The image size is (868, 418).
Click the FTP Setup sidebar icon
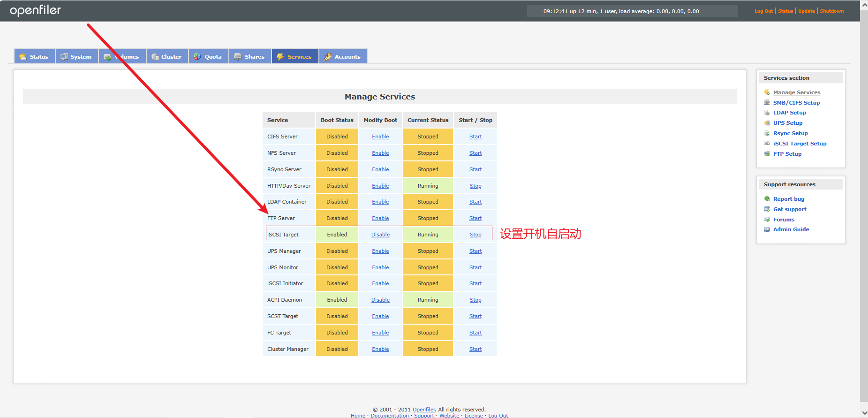[x=767, y=154]
